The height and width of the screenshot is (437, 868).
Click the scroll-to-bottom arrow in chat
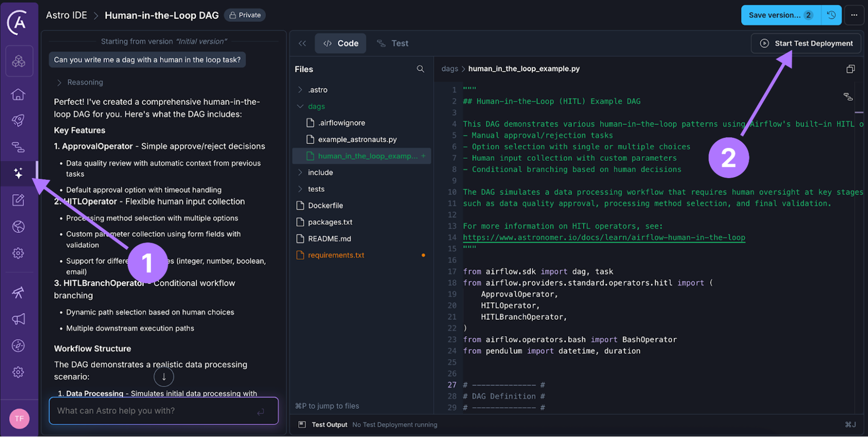[x=164, y=377]
